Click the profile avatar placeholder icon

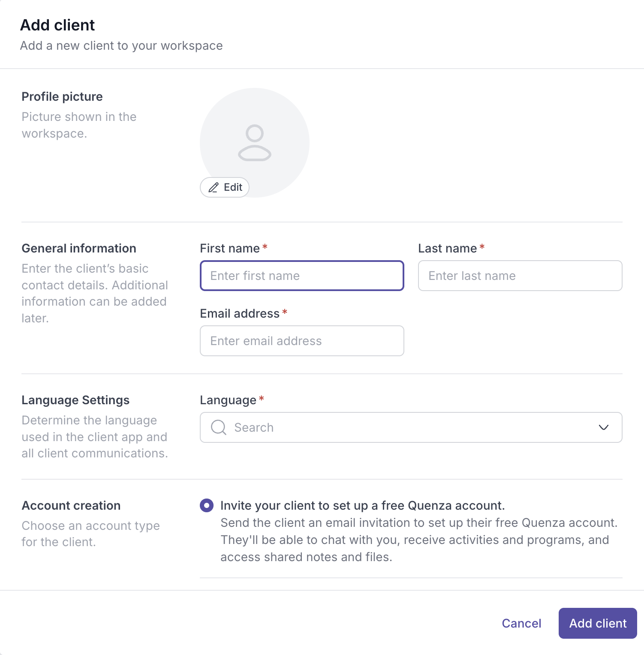(255, 143)
